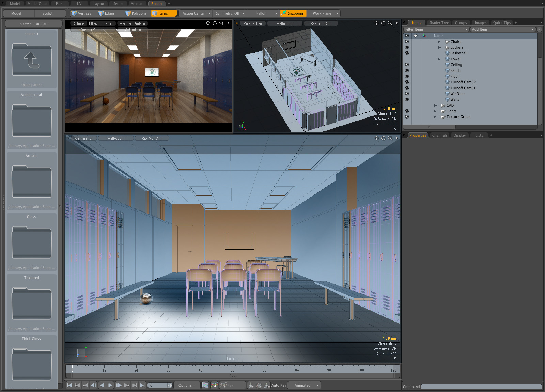545x392 pixels.
Task: Open the Architectural presets folder
Action: pos(32,121)
